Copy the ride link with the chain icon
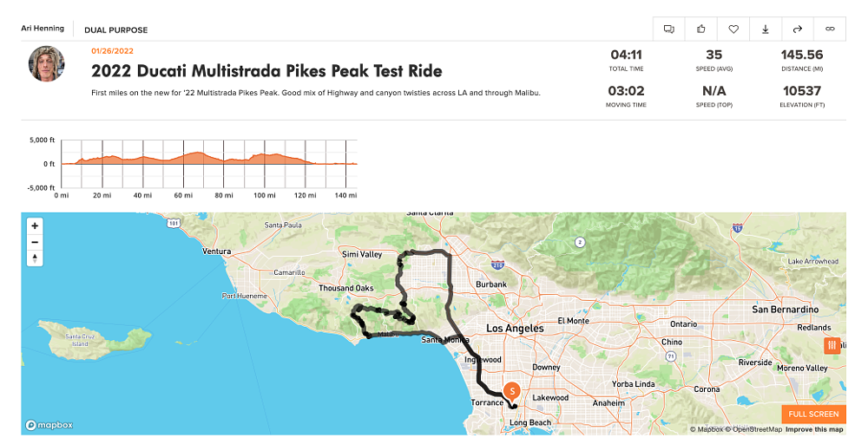The height and width of the screenshot is (444, 868). [830, 29]
